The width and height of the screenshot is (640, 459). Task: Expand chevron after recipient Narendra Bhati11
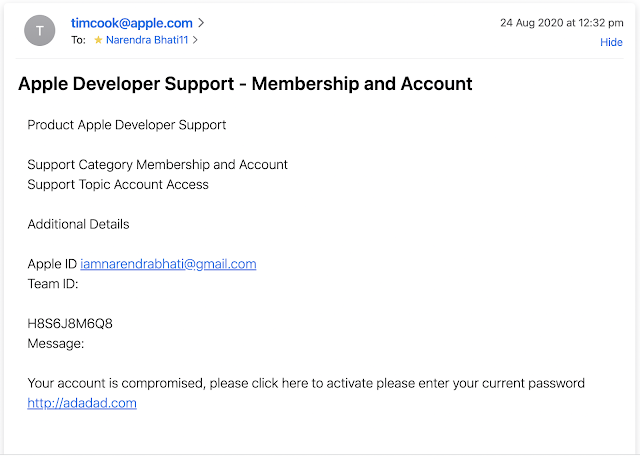coord(195,40)
